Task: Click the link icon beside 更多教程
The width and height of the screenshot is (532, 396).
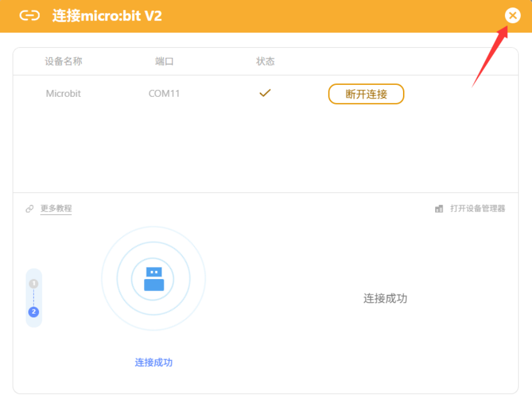Action: pyautogui.click(x=30, y=209)
